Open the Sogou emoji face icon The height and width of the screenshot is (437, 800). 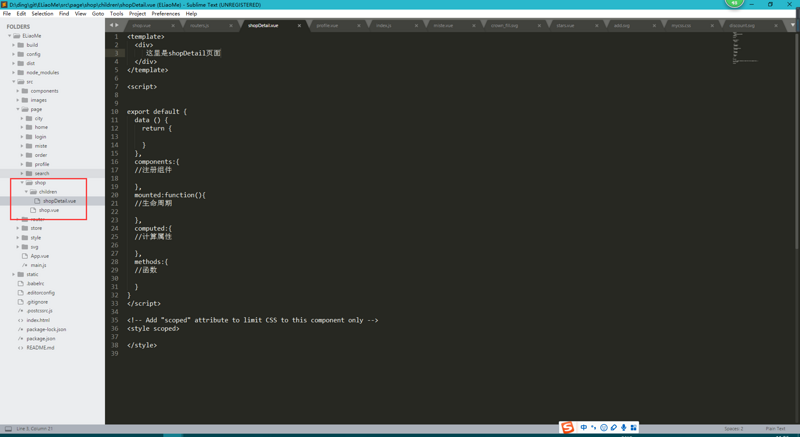click(604, 427)
